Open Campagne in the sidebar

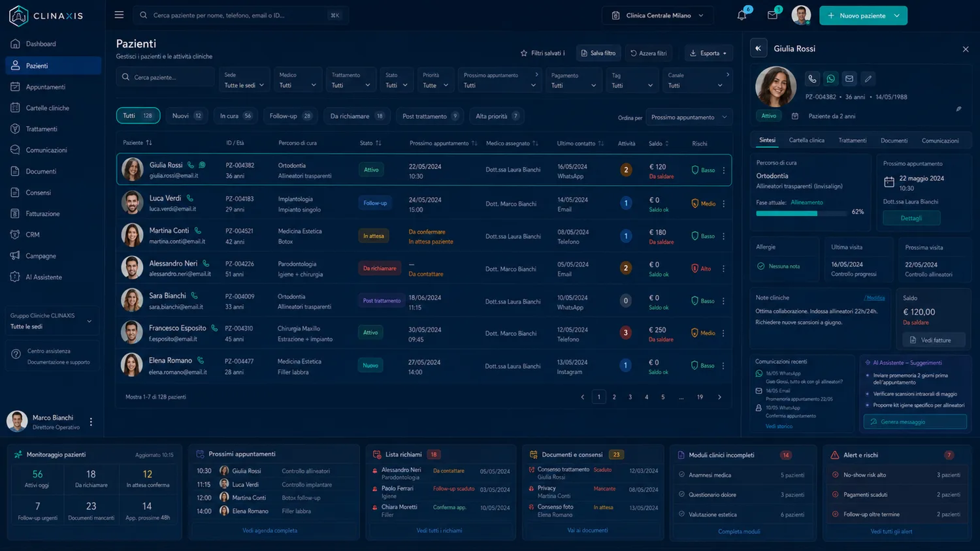point(53,256)
